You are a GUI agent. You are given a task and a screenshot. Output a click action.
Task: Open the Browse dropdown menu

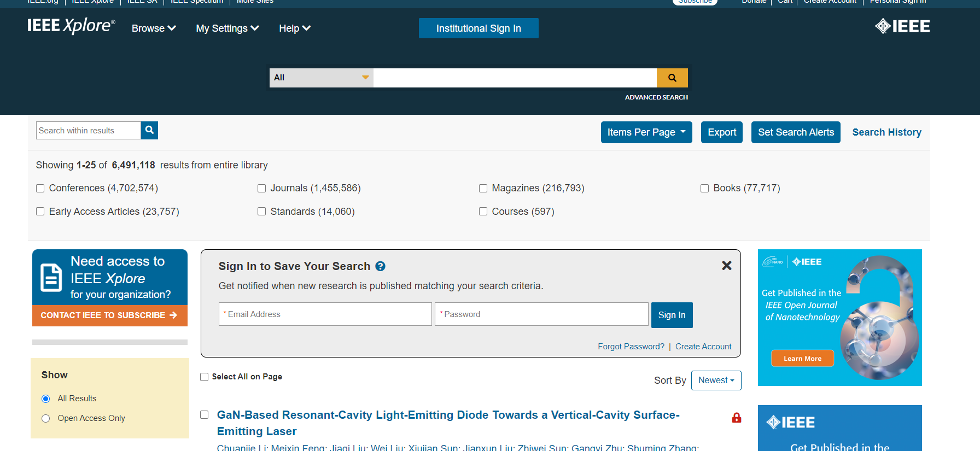[x=154, y=28]
